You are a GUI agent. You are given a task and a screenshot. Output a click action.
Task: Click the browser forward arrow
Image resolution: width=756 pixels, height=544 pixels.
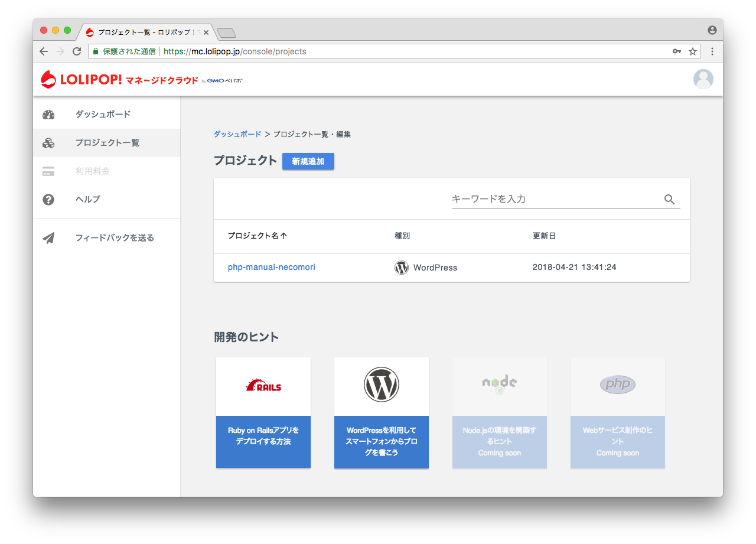coord(60,51)
